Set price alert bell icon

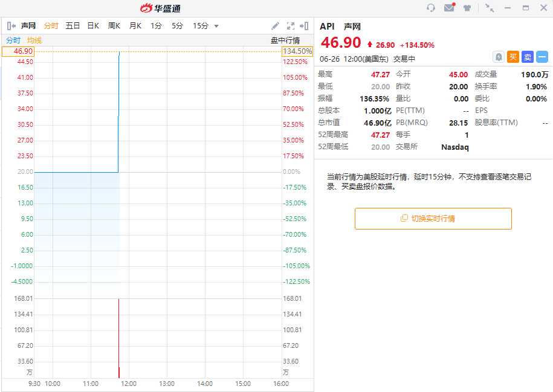tap(499, 57)
